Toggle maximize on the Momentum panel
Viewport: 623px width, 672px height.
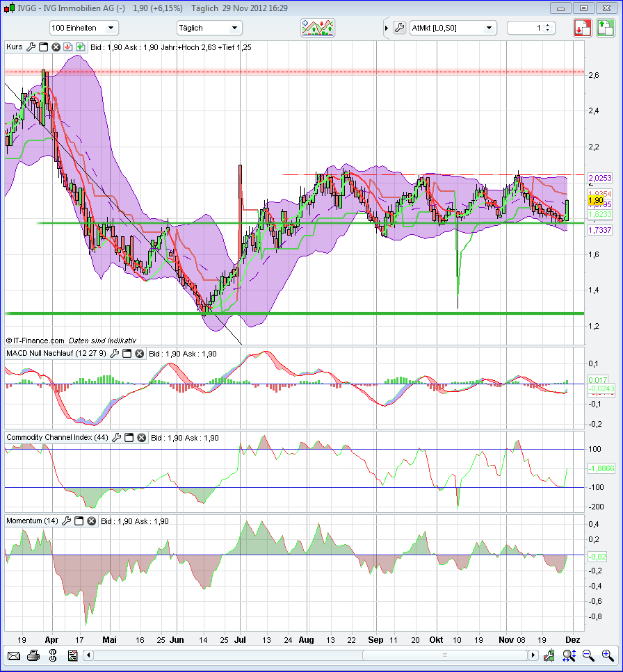79,521
